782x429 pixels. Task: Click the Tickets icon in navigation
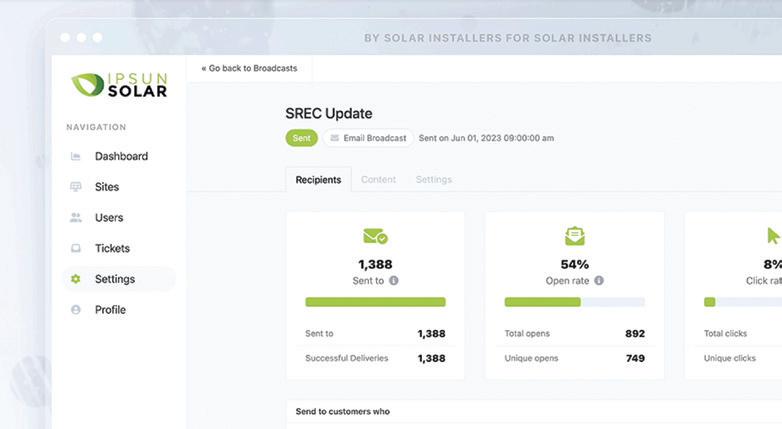point(76,249)
